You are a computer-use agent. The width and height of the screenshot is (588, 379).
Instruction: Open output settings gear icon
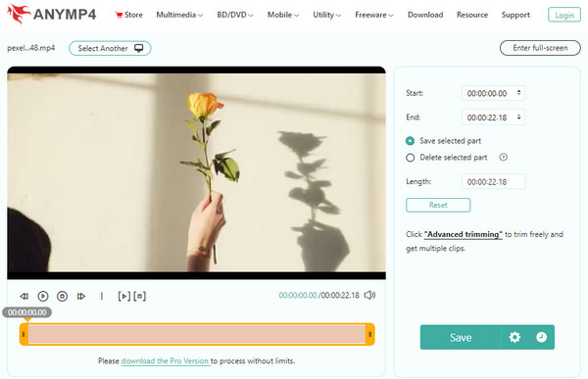click(514, 338)
